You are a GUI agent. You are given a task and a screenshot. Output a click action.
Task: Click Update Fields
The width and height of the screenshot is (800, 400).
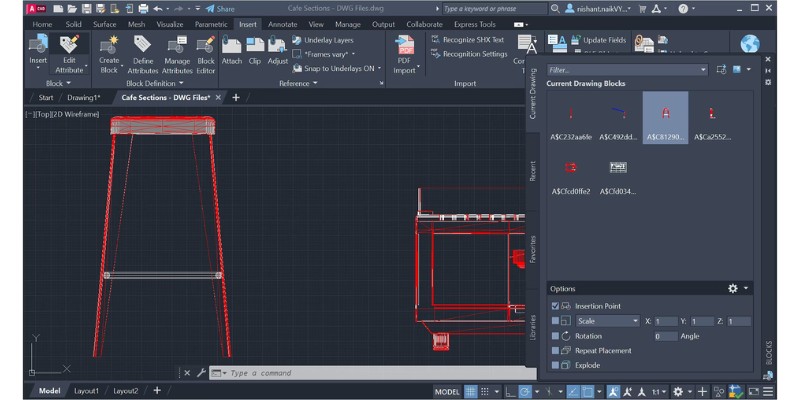599,40
